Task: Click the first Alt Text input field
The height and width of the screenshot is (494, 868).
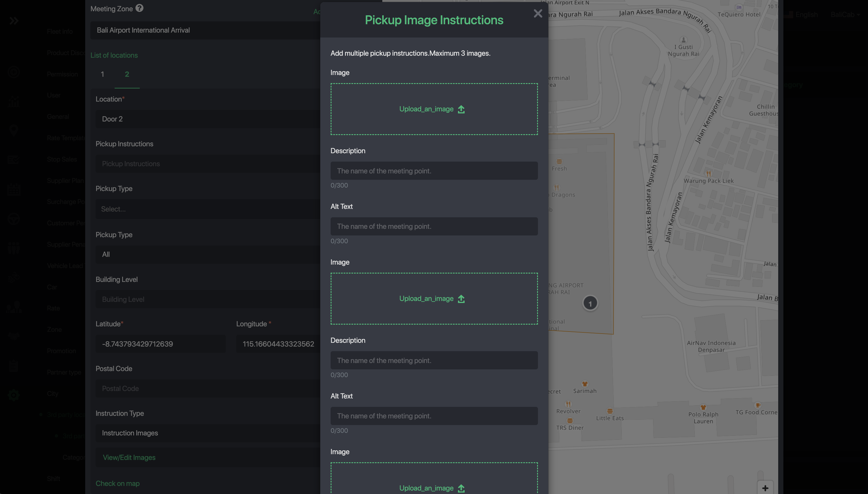Action: click(434, 226)
